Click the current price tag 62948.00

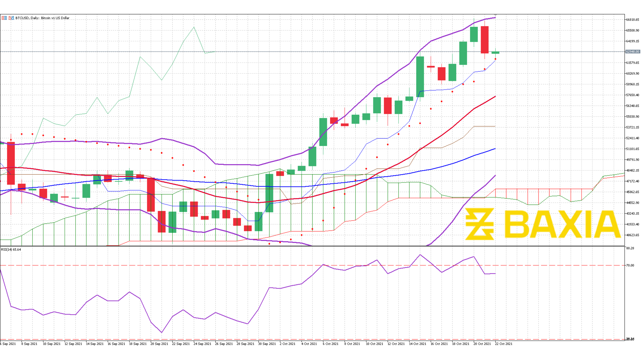pyautogui.click(x=632, y=52)
